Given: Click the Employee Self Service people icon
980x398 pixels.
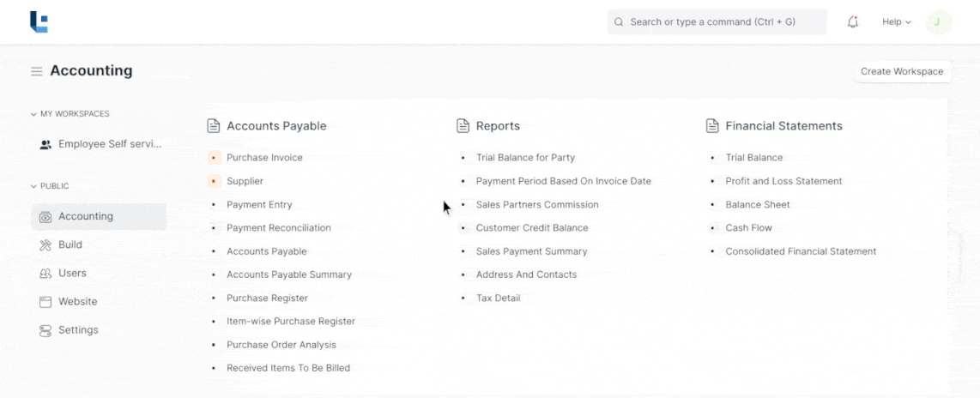Looking at the screenshot, I should [45, 145].
